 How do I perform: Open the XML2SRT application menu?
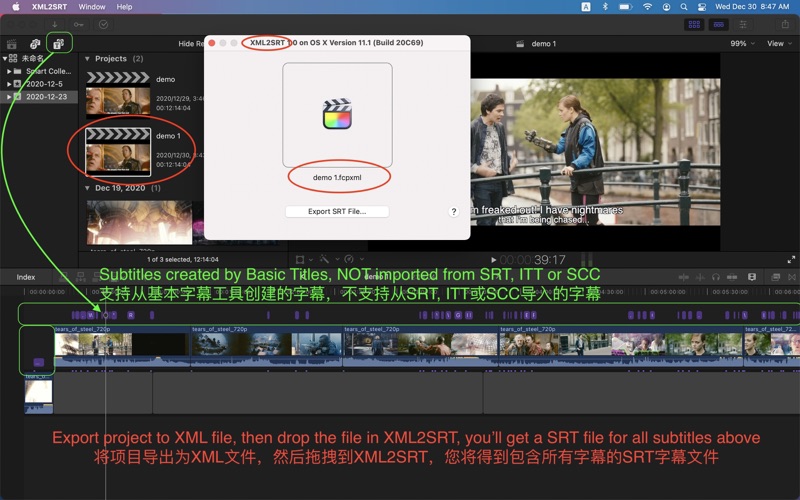pos(49,7)
